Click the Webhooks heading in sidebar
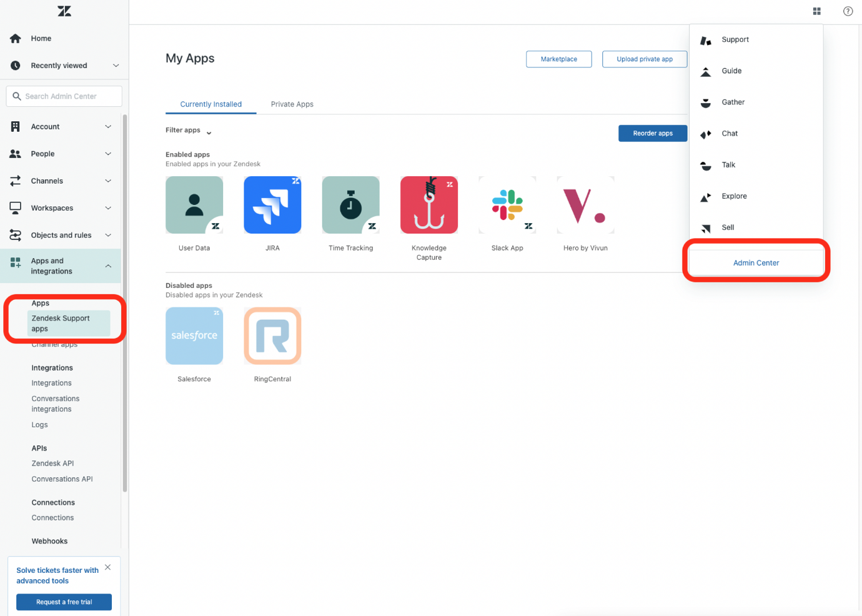The height and width of the screenshot is (616, 862). (x=49, y=541)
